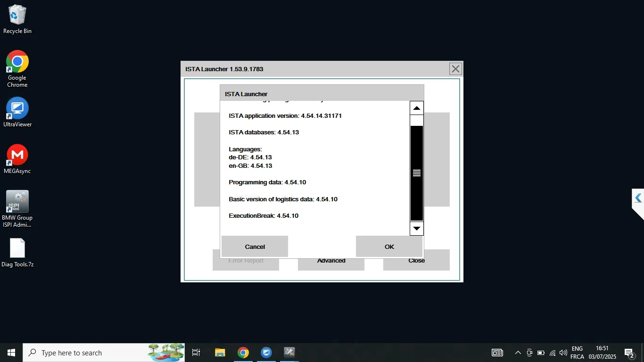Click the Advanced button behind the dialog
The height and width of the screenshot is (362, 644).
click(331, 263)
